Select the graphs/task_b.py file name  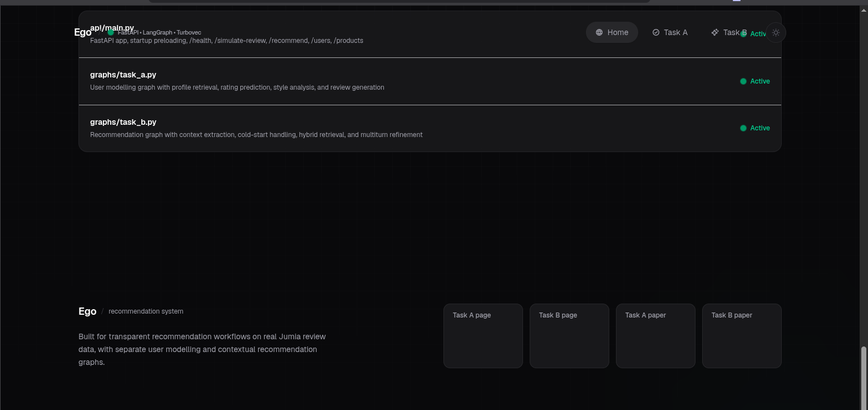point(123,122)
